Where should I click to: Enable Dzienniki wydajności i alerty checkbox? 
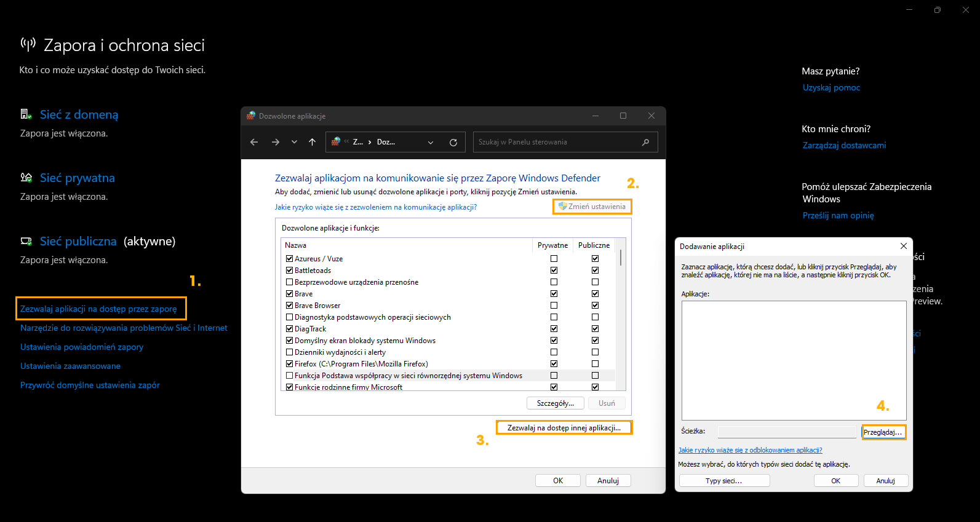click(289, 352)
